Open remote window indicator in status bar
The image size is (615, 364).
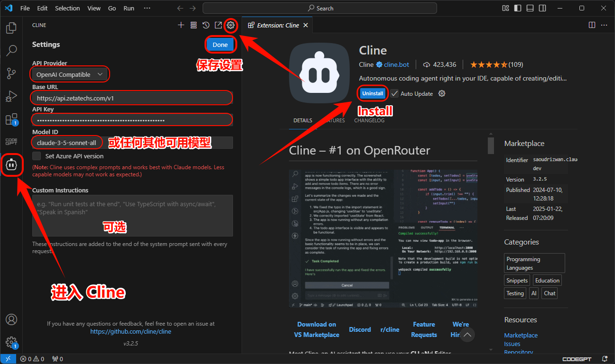point(8,359)
